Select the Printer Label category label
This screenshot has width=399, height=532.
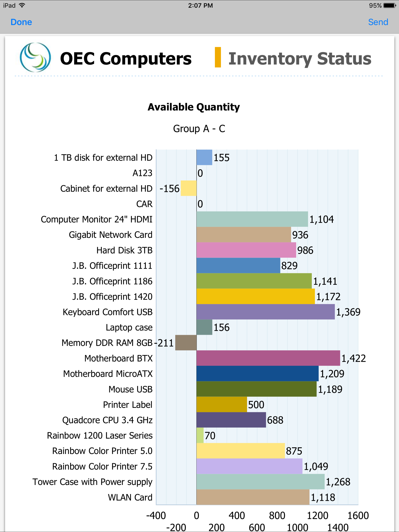tap(128, 404)
